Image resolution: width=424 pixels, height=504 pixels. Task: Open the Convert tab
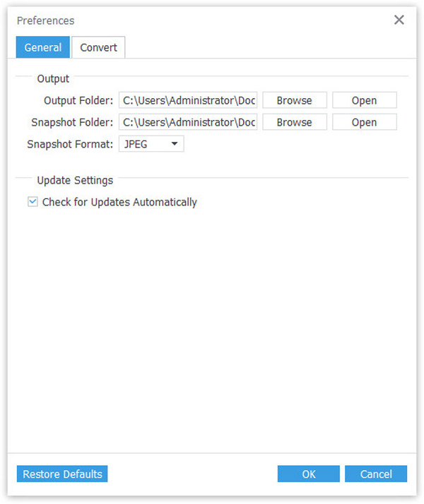point(98,47)
